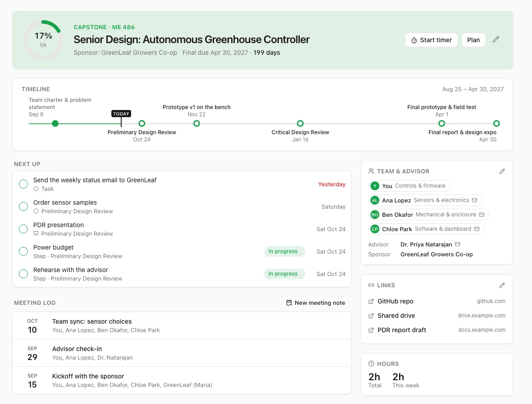Email Ana Lopez via envelope icon

pyautogui.click(x=475, y=200)
